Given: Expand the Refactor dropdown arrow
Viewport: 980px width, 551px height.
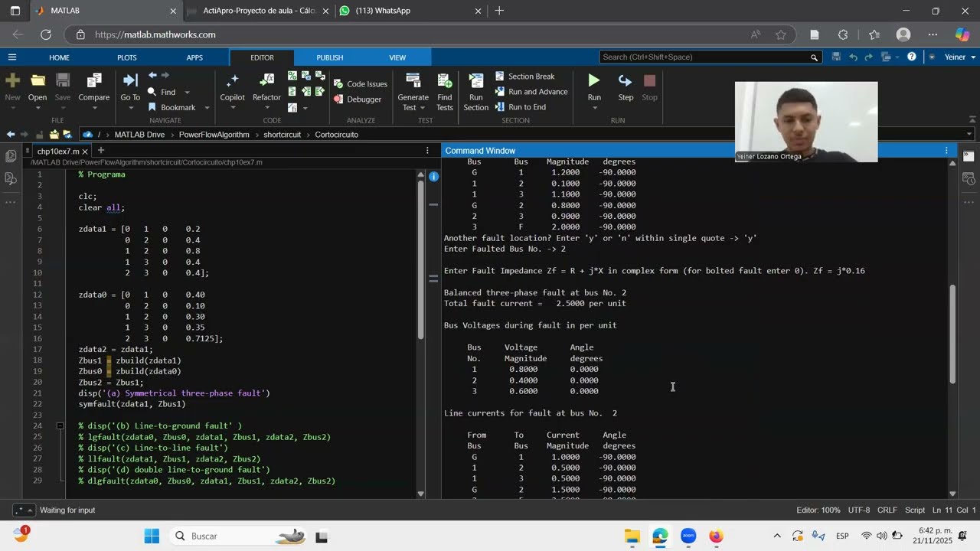Looking at the screenshot, I should pyautogui.click(x=266, y=108).
